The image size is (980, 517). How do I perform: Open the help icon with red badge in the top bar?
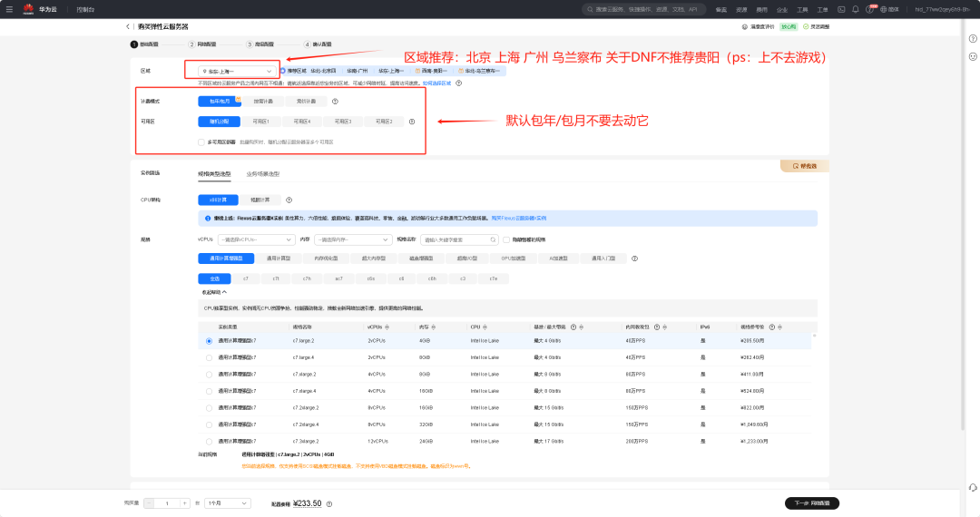pos(869,9)
